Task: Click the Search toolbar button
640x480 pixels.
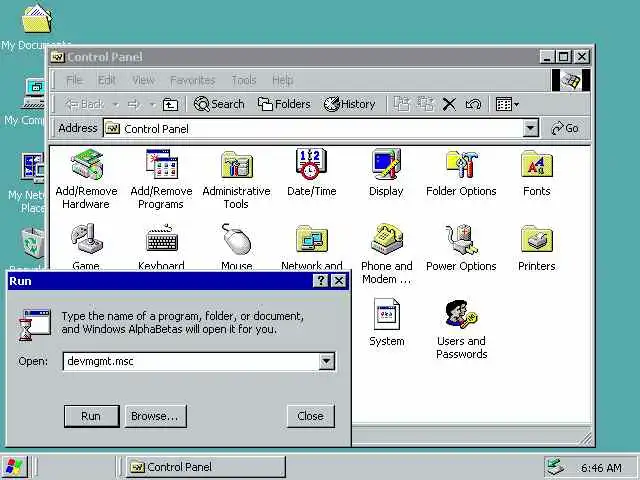Action: point(219,104)
